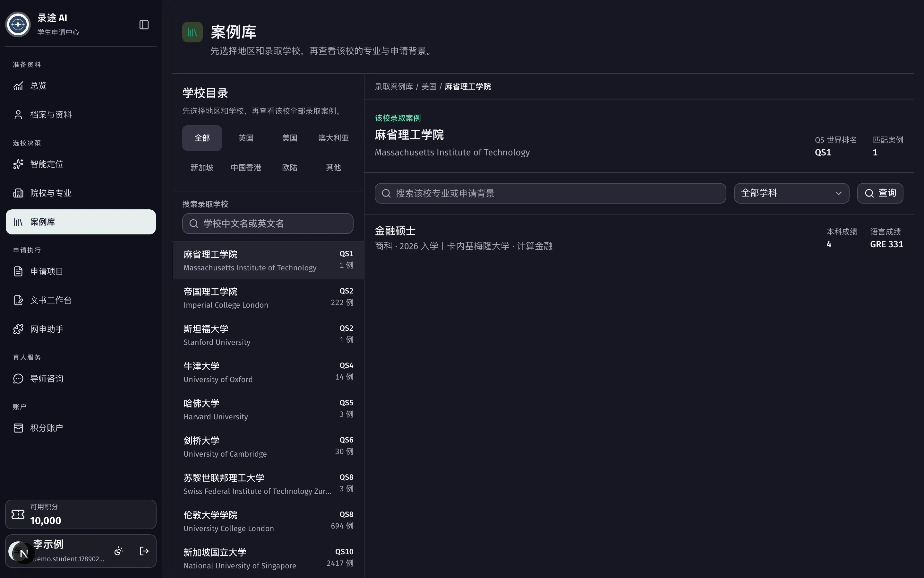Select 伦敦大学学院 school row
924x578 pixels.
[268, 521]
